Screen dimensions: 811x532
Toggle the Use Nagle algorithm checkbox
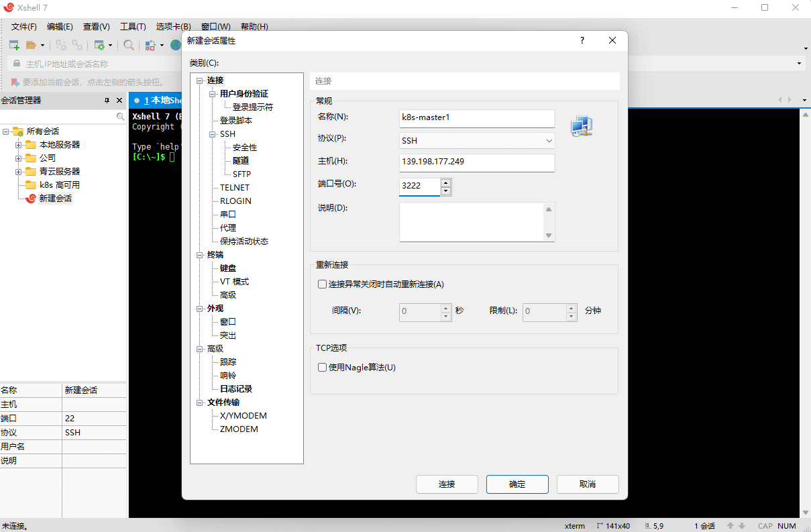click(x=322, y=367)
